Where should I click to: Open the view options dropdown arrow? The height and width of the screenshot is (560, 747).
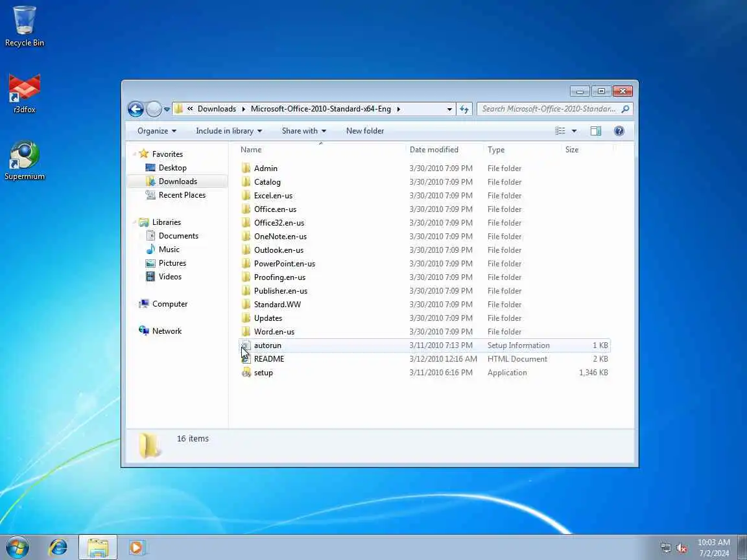(x=574, y=131)
